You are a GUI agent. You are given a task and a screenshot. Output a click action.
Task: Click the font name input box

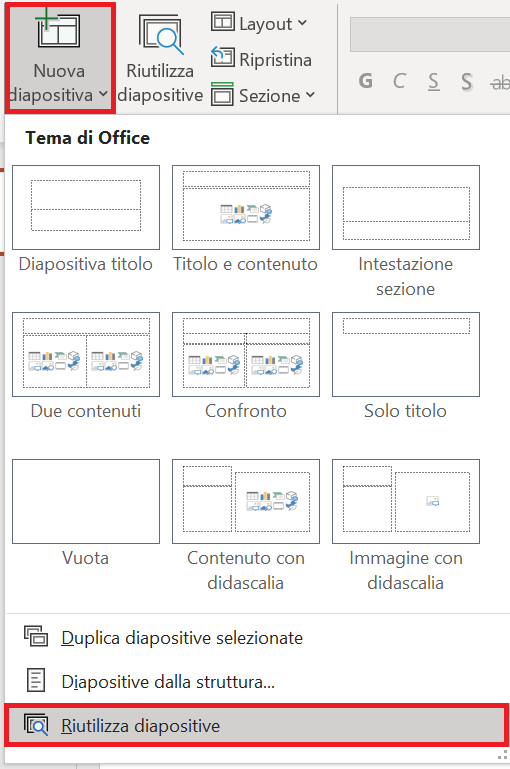pos(430,34)
